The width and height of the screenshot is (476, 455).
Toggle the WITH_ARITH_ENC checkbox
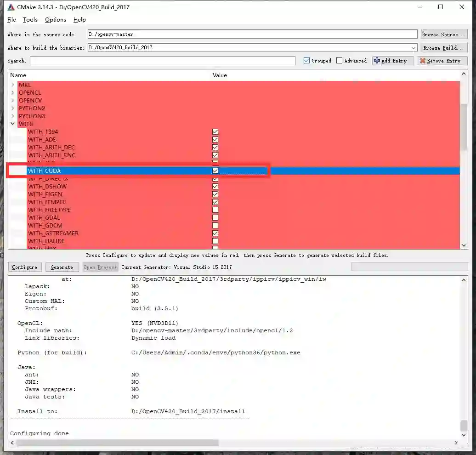[x=215, y=155]
